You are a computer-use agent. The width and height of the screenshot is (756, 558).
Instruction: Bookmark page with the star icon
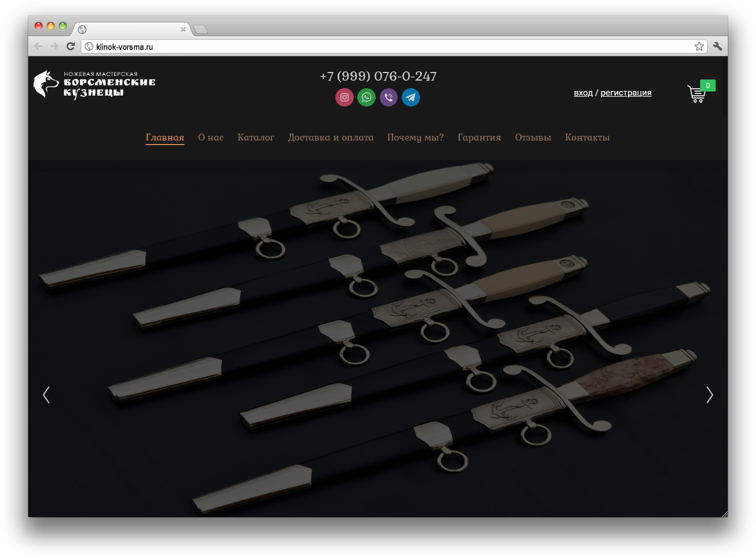coord(699,47)
